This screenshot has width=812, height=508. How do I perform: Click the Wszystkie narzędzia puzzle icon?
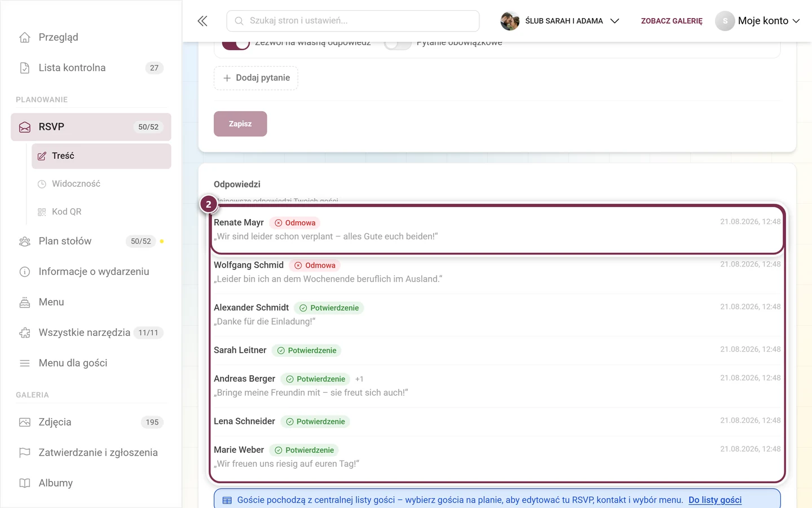25,333
